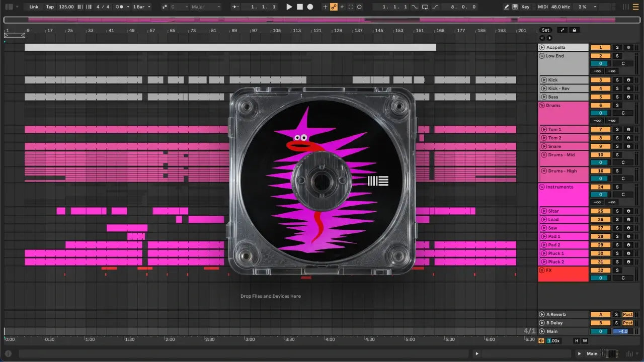Click the 125.00 tempo field
The height and width of the screenshot is (362, 644).
coord(66,7)
